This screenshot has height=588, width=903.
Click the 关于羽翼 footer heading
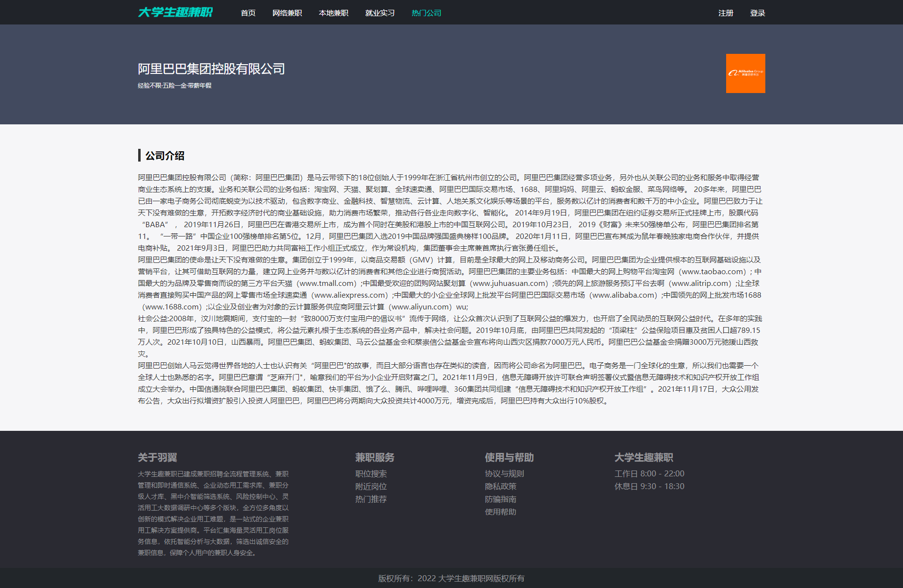coord(157,457)
